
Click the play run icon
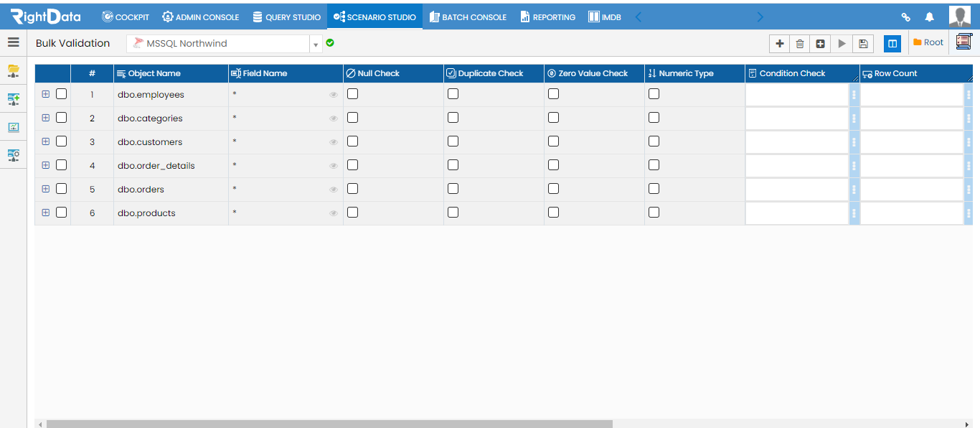(x=842, y=44)
